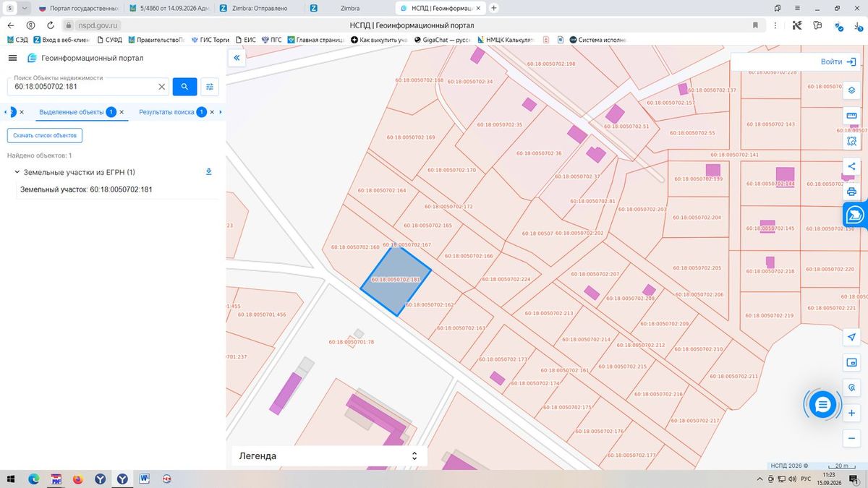The image size is (868, 488).
Task: Open the map layers tool
Action: pyautogui.click(x=851, y=90)
